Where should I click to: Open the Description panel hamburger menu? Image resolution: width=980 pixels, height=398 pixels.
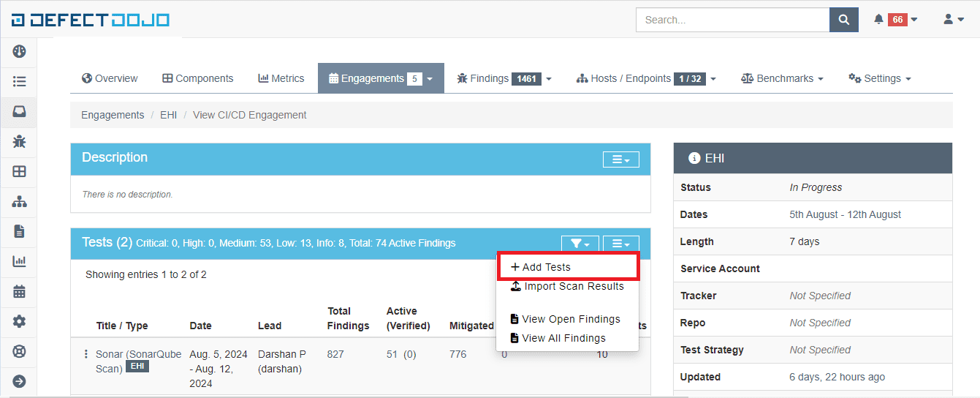click(620, 159)
